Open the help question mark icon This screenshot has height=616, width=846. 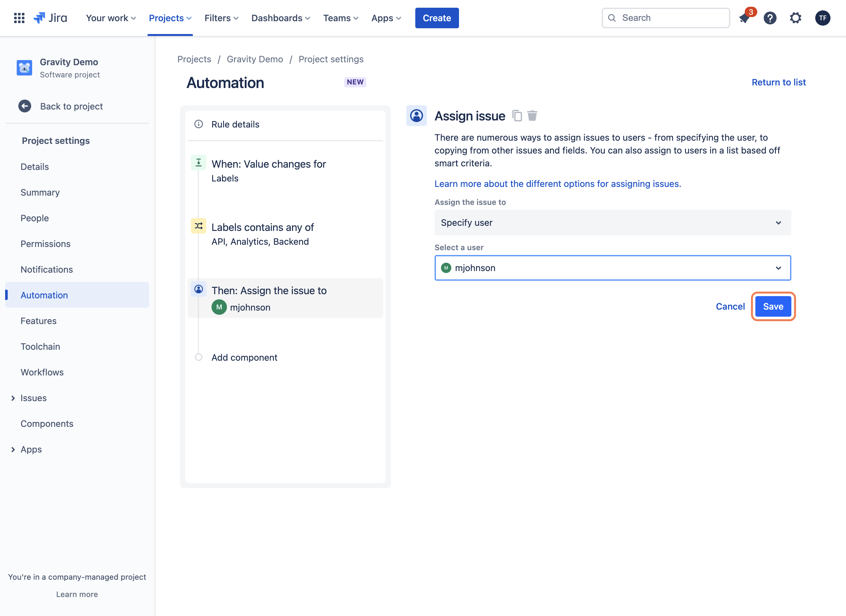point(770,18)
